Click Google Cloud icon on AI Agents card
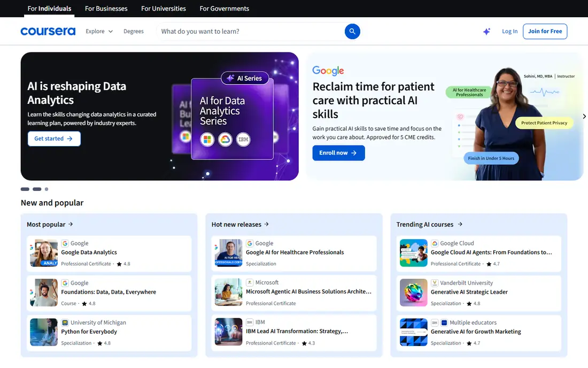 point(435,243)
